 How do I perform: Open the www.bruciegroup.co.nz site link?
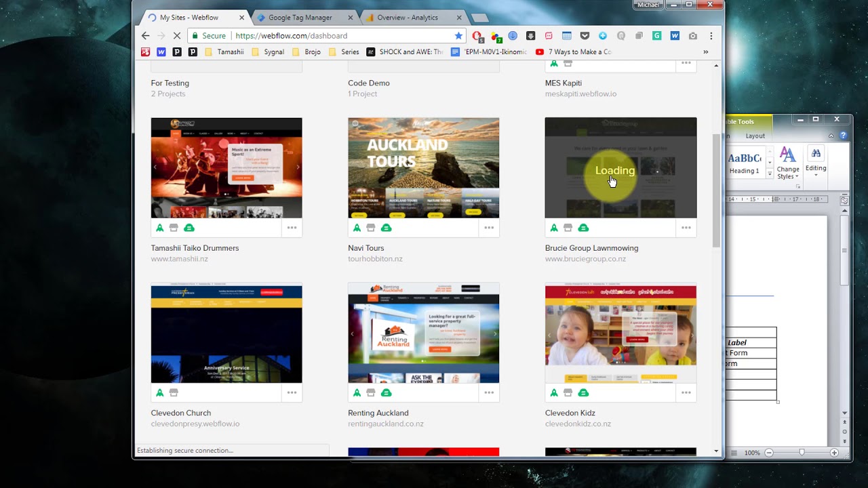click(585, 259)
